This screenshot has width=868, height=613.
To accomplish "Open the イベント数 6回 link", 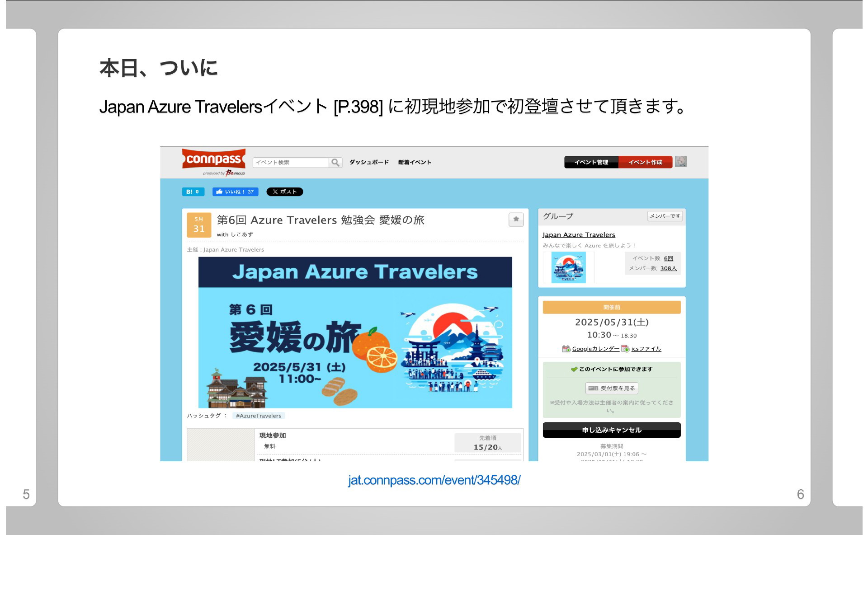I will click(x=668, y=258).
